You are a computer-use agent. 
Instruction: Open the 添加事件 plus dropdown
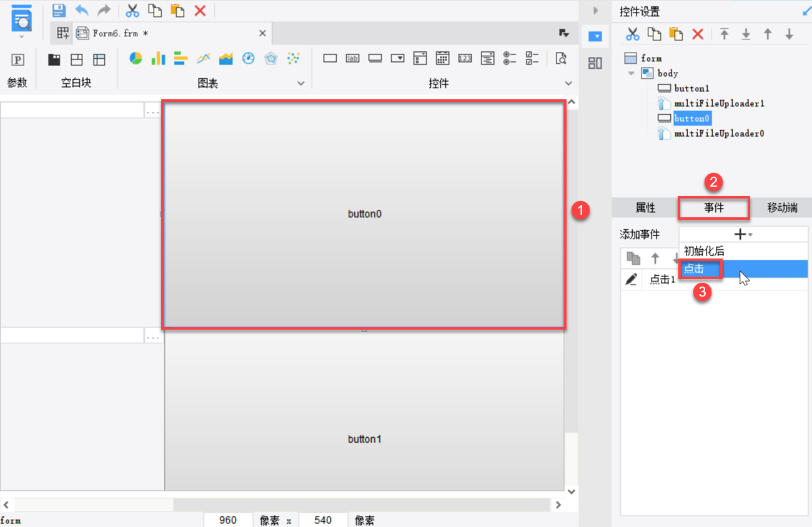pyautogui.click(x=743, y=235)
